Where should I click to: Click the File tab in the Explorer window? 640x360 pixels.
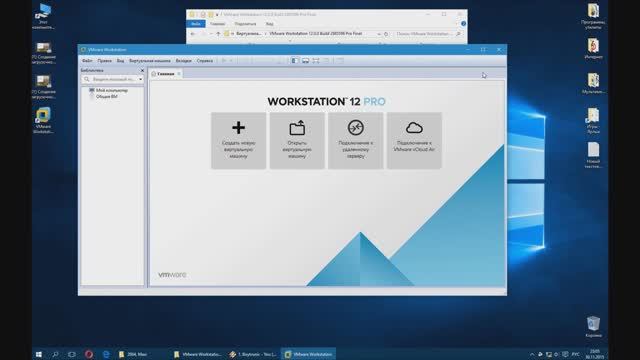click(196, 24)
